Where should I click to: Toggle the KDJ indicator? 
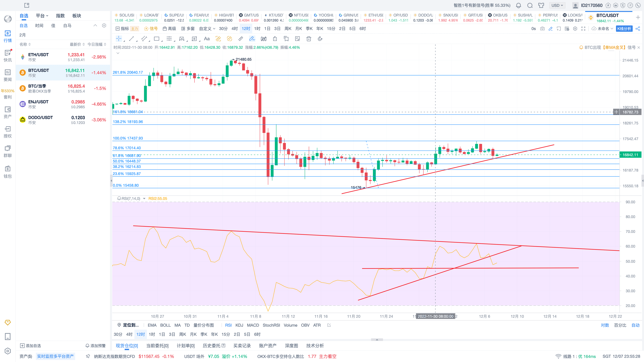click(x=239, y=325)
